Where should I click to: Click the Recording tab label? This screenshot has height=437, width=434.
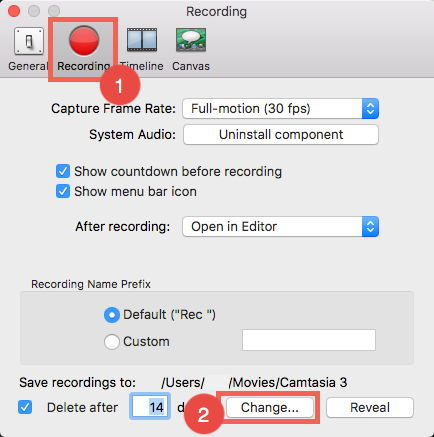[84, 66]
